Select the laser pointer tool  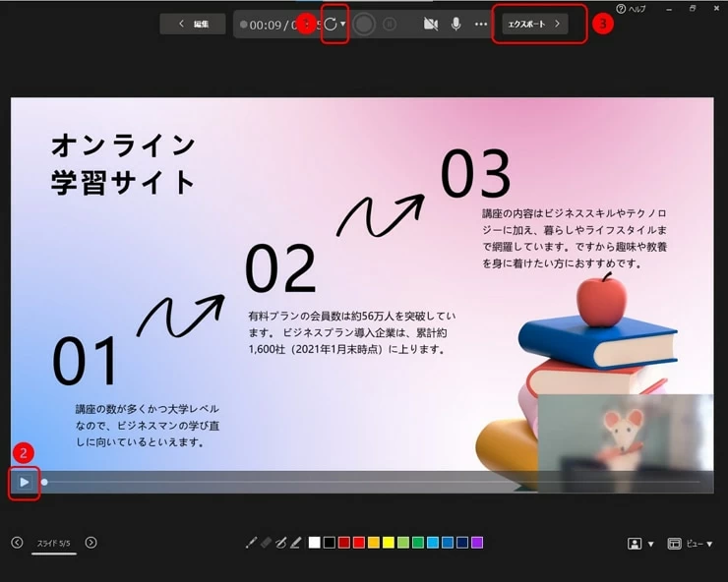point(251,543)
